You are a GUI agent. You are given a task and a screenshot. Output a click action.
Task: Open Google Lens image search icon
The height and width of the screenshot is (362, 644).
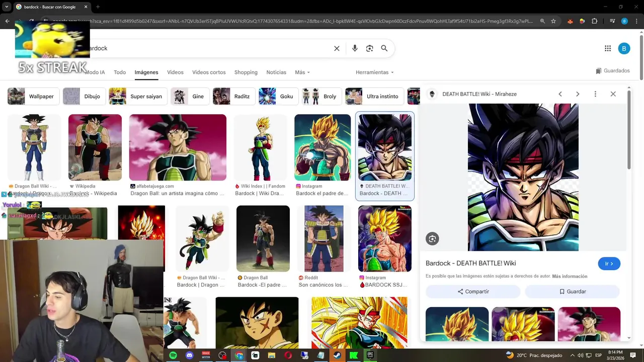tap(370, 48)
